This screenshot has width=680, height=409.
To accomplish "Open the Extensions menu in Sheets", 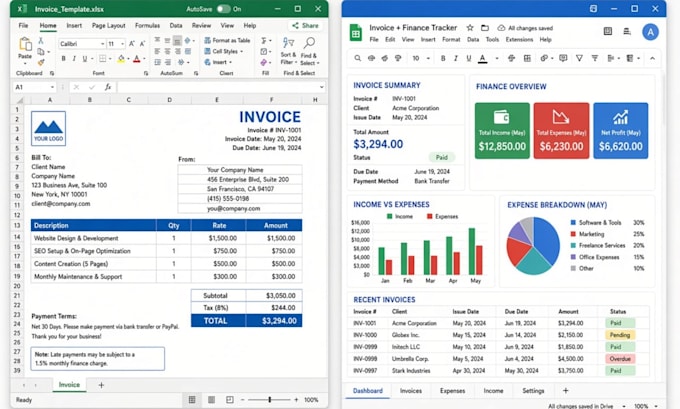I will pos(519,39).
